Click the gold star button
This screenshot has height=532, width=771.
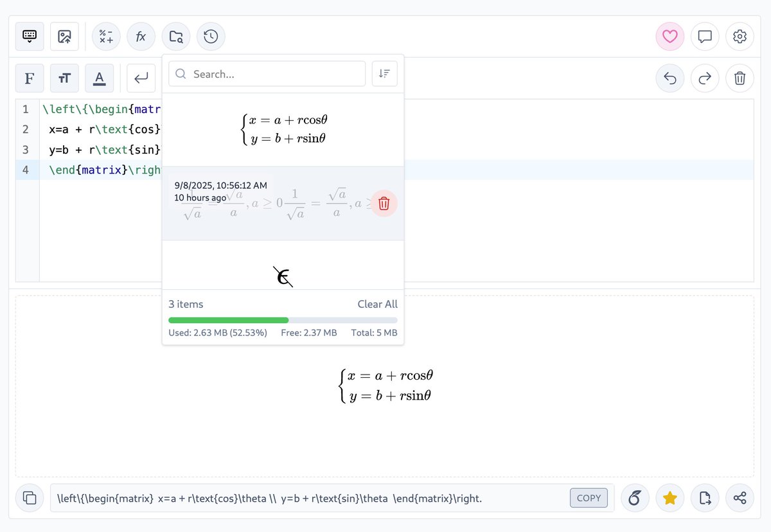pyautogui.click(x=669, y=498)
